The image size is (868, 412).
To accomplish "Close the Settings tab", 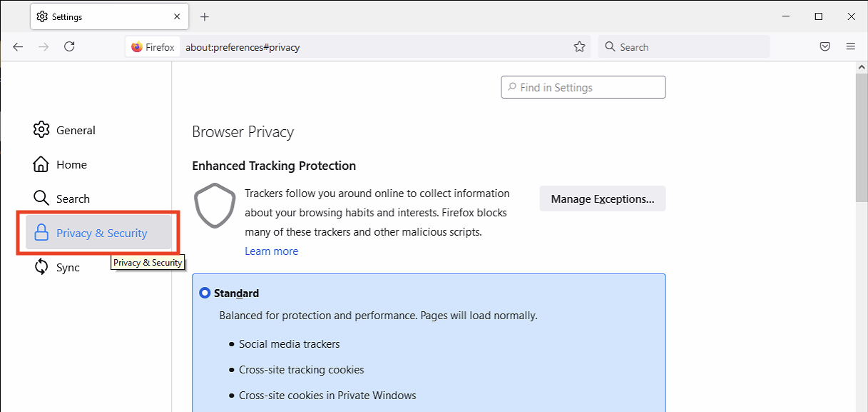I will (x=176, y=16).
